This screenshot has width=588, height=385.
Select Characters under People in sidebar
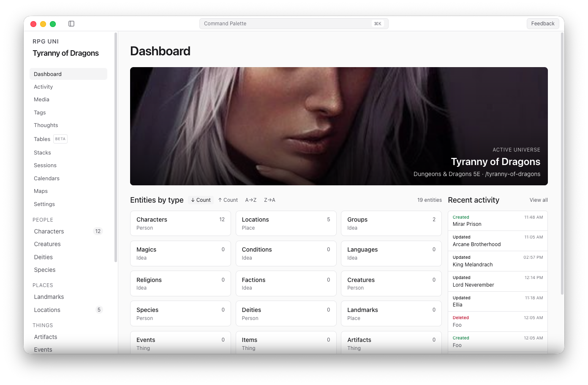pos(68,231)
